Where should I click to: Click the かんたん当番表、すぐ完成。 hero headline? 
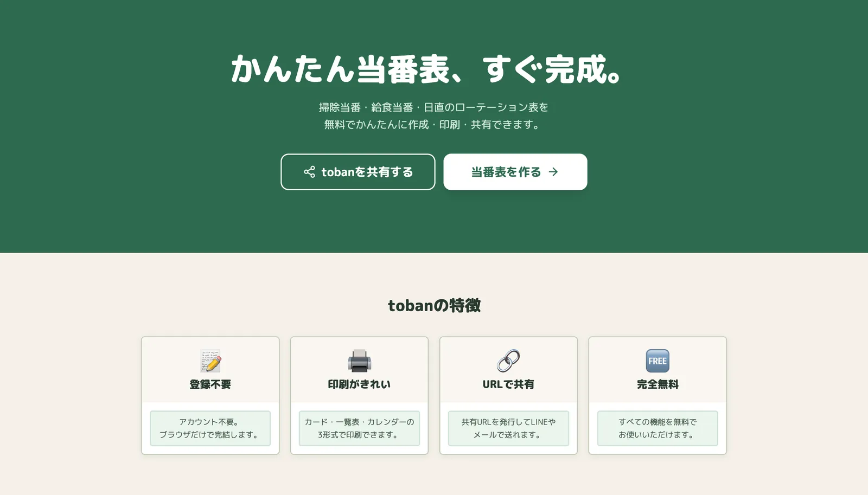[426, 69]
